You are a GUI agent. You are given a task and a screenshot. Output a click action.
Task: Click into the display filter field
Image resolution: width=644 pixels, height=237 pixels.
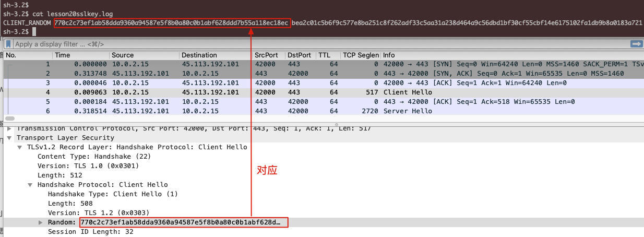pyautogui.click(x=313, y=44)
